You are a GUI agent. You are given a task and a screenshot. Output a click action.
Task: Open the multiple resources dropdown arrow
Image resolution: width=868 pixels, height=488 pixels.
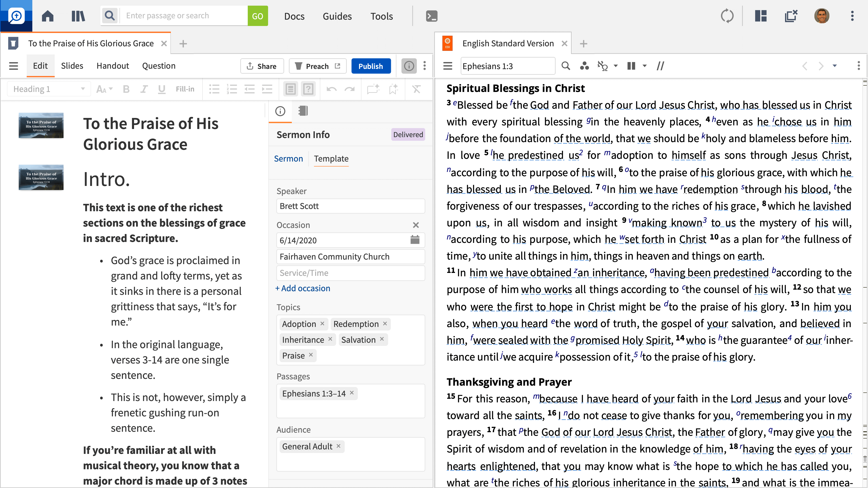(x=645, y=66)
